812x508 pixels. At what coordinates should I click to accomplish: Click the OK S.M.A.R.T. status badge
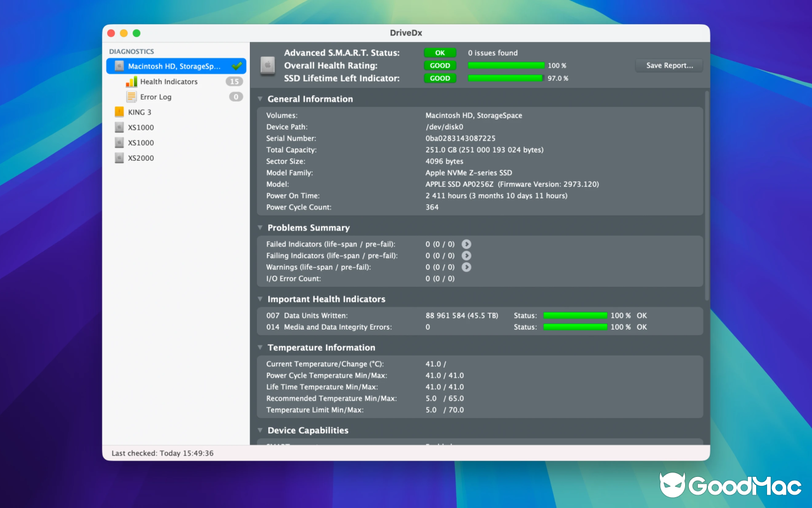pyautogui.click(x=440, y=53)
